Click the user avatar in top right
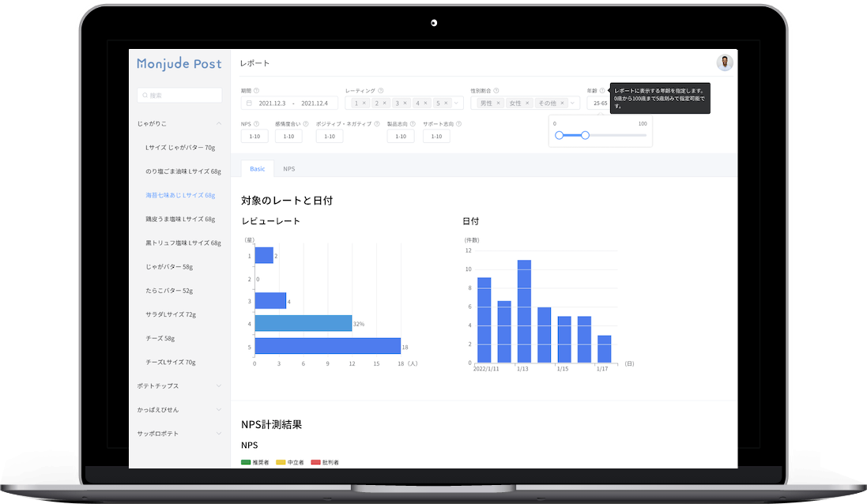This screenshot has width=867, height=504. (x=724, y=63)
